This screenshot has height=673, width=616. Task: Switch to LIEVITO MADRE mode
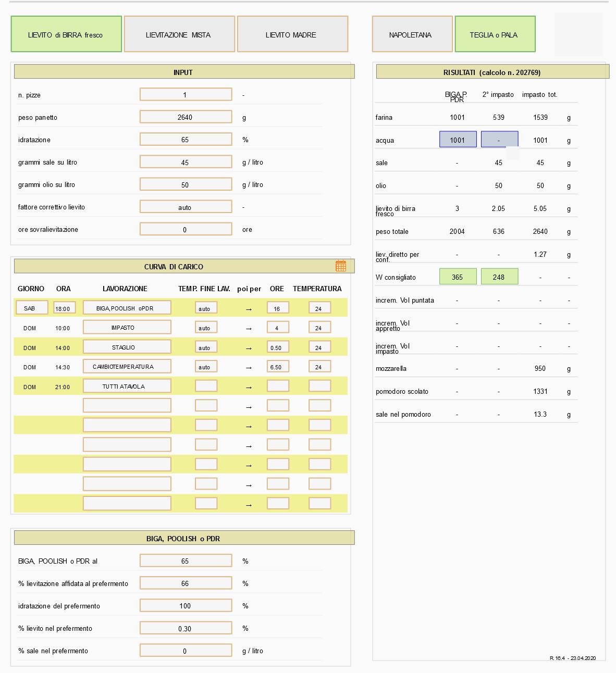point(292,34)
